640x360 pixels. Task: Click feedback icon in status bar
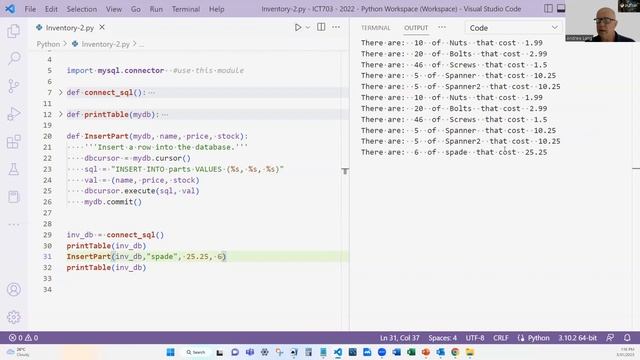click(610, 338)
